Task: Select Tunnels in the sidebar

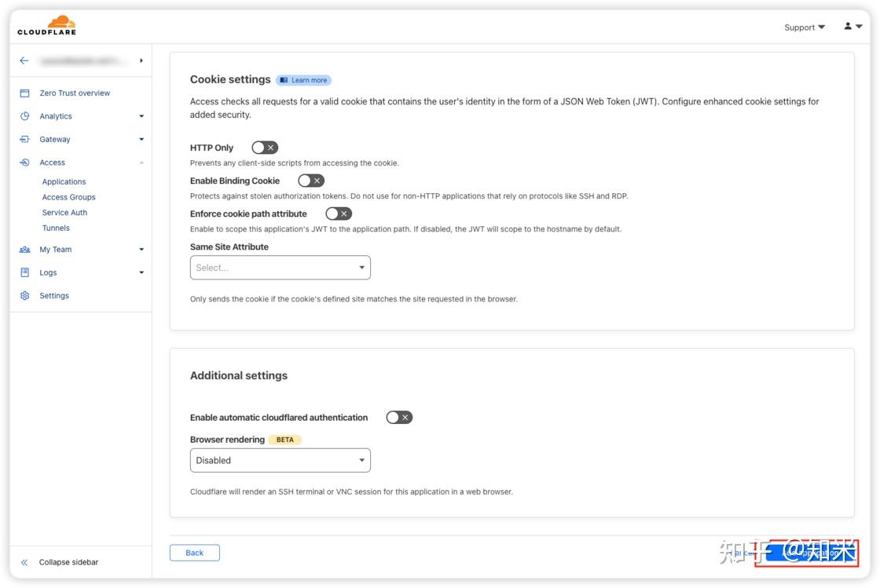Action: pos(56,228)
